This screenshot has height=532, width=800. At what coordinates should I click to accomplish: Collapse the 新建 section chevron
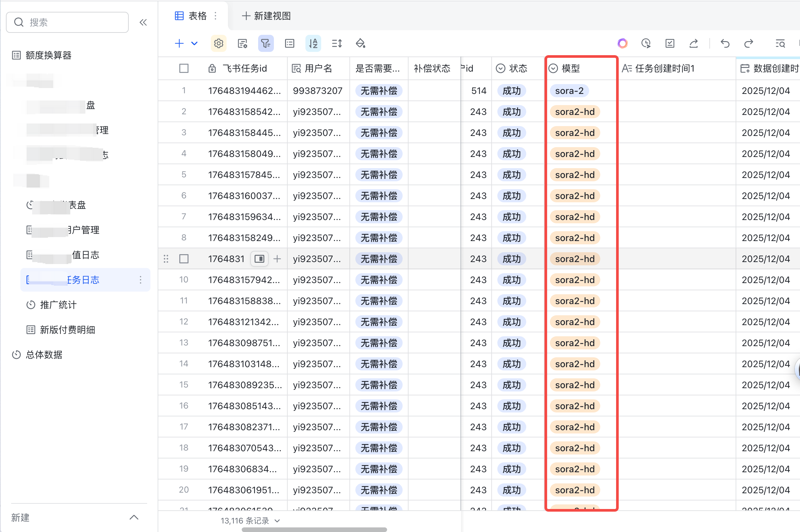coord(134,518)
